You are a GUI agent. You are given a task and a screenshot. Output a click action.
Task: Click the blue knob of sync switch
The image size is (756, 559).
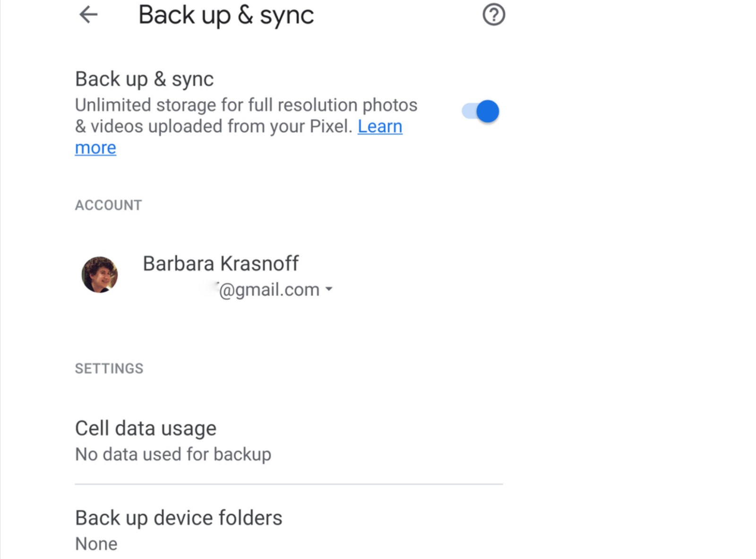pos(488,112)
